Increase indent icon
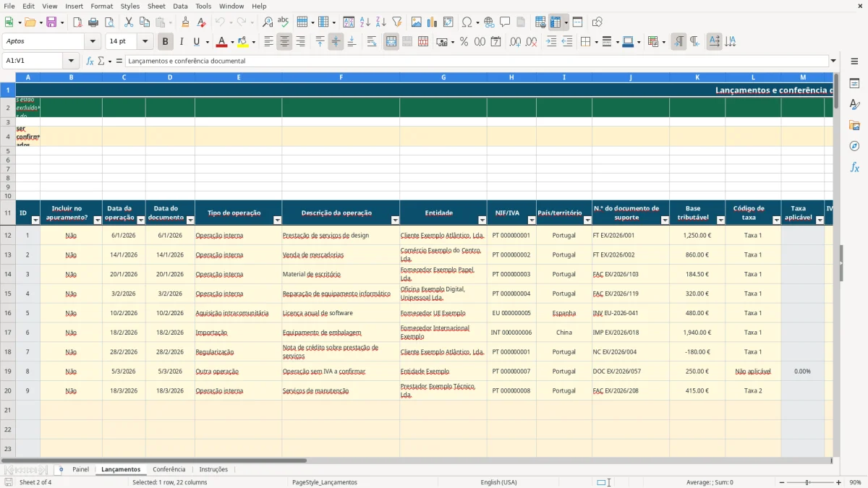 pyautogui.click(x=551, y=42)
